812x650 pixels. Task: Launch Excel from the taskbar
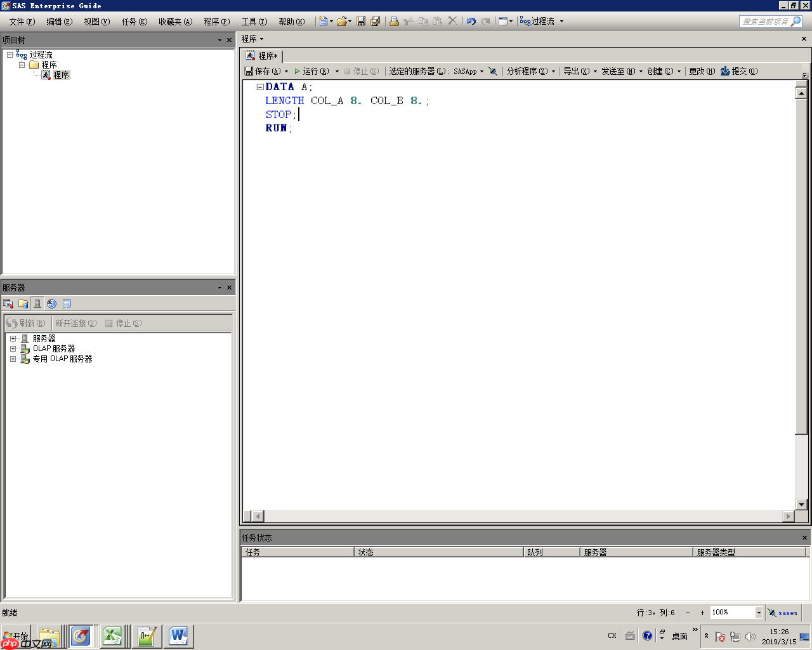pos(112,635)
